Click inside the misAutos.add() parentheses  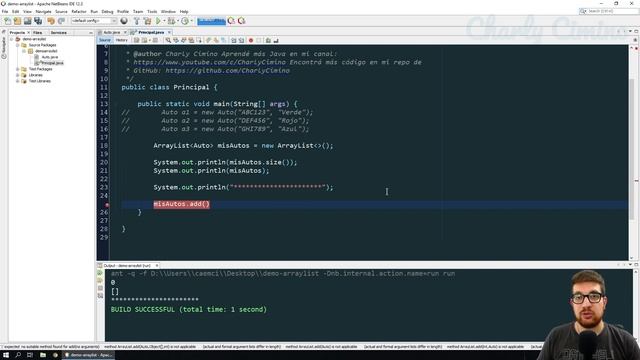point(206,204)
